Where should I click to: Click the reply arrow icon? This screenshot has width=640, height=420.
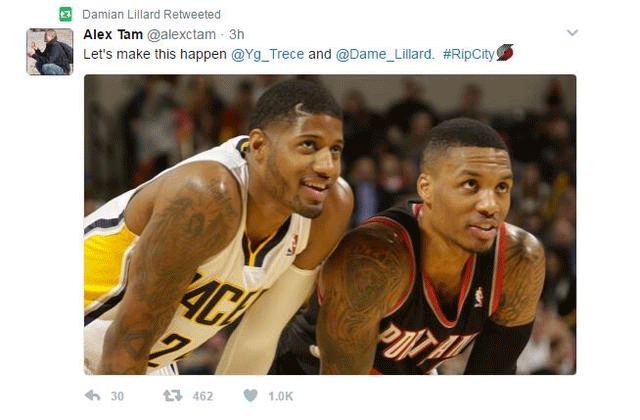click(x=93, y=396)
